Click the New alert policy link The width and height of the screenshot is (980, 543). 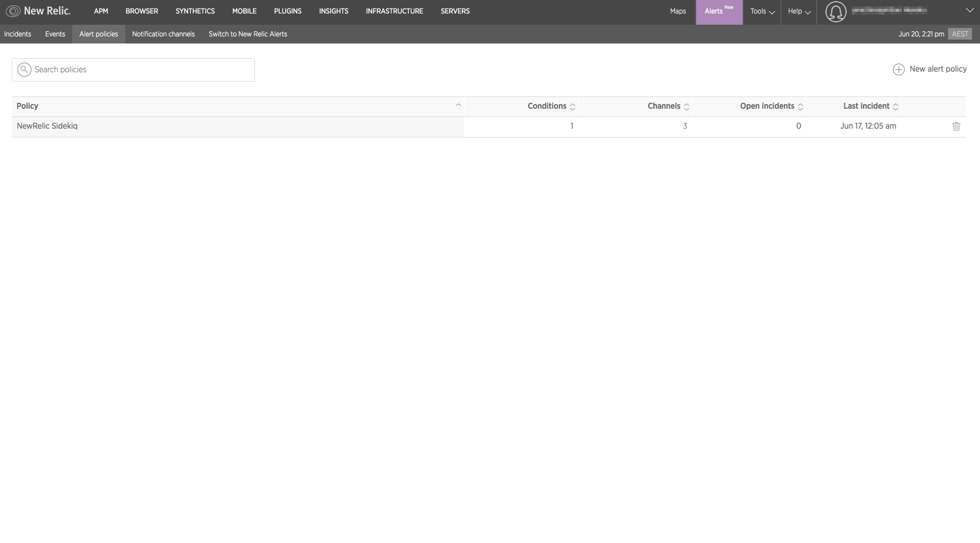click(x=938, y=69)
